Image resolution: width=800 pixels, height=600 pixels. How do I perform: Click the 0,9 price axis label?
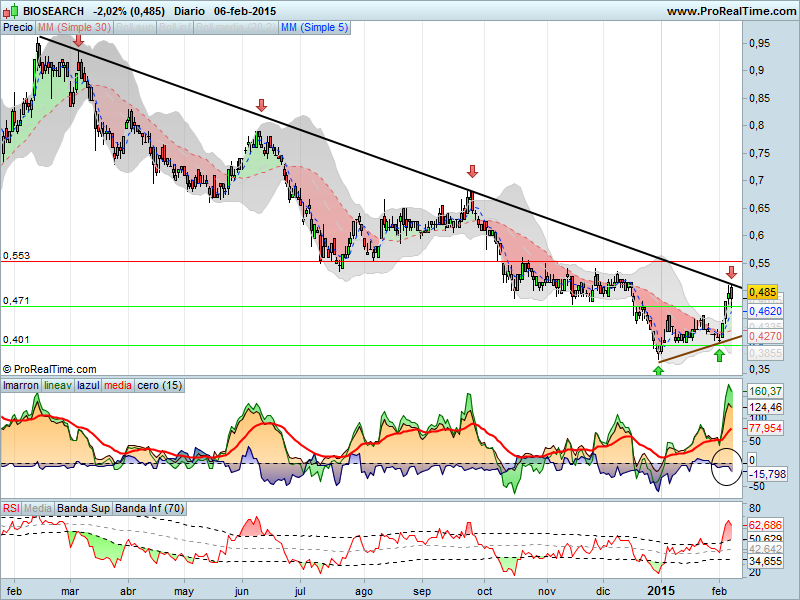pos(756,70)
